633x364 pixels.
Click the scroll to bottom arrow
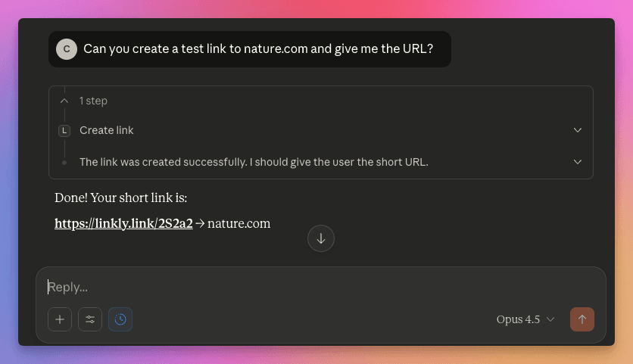tap(321, 238)
